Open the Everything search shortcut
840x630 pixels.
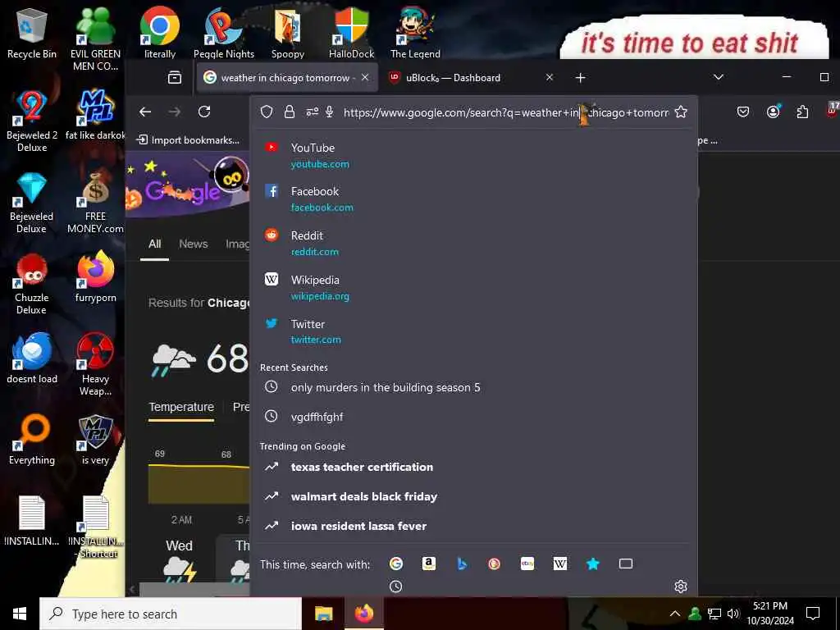pyautogui.click(x=32, y=440)
